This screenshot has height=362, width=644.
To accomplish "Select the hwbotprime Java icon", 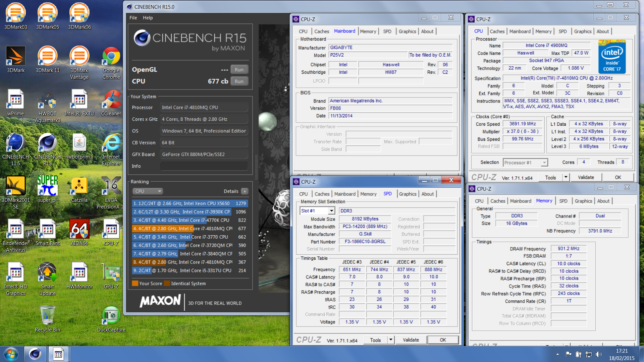I will 79,146.
